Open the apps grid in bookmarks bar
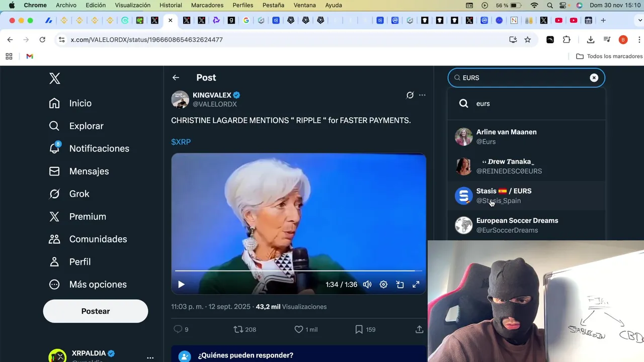The image size is (644, 362). click(9, 56)
